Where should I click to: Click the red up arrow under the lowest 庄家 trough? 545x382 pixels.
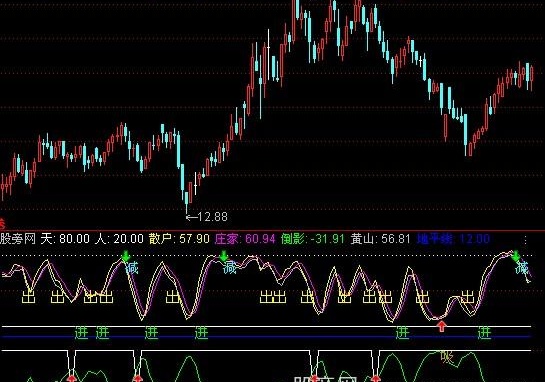coord(442,326)
